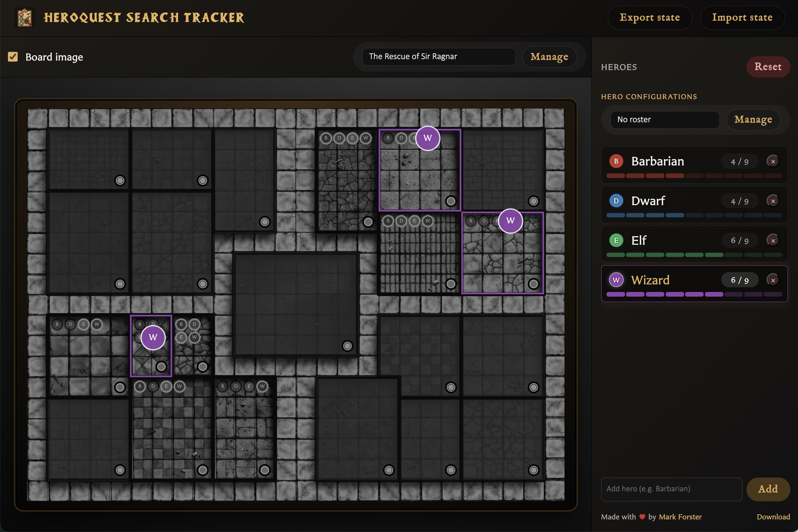This screenshot has height=532, width=798.
Task: Click the Elf green E hero badge
Action: coord(616,240)
